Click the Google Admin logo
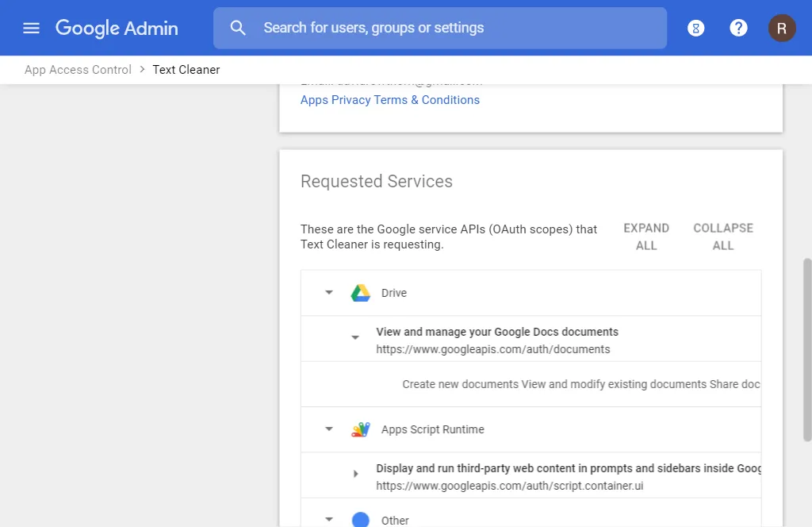Image resolution: width=812 pixels, height=527 pixels. point(117,28)
